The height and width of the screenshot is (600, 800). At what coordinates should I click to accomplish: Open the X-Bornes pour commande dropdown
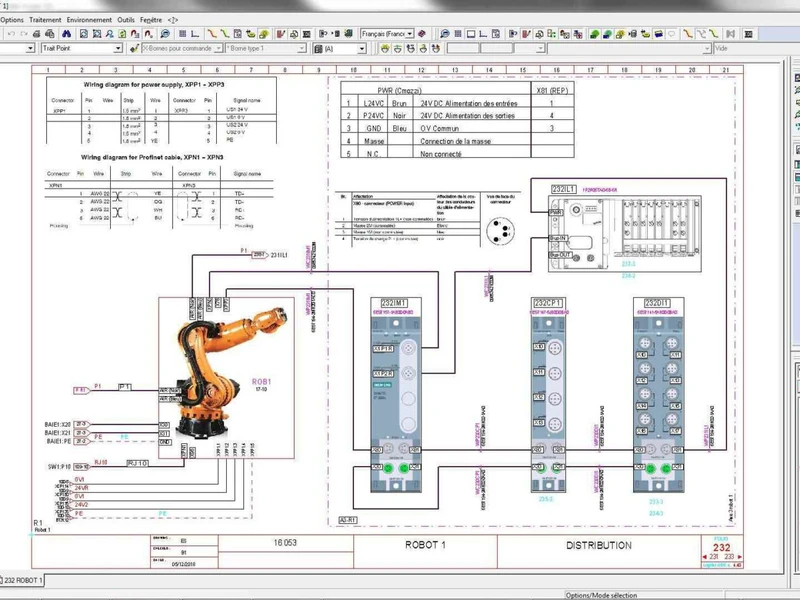[218, 48]
